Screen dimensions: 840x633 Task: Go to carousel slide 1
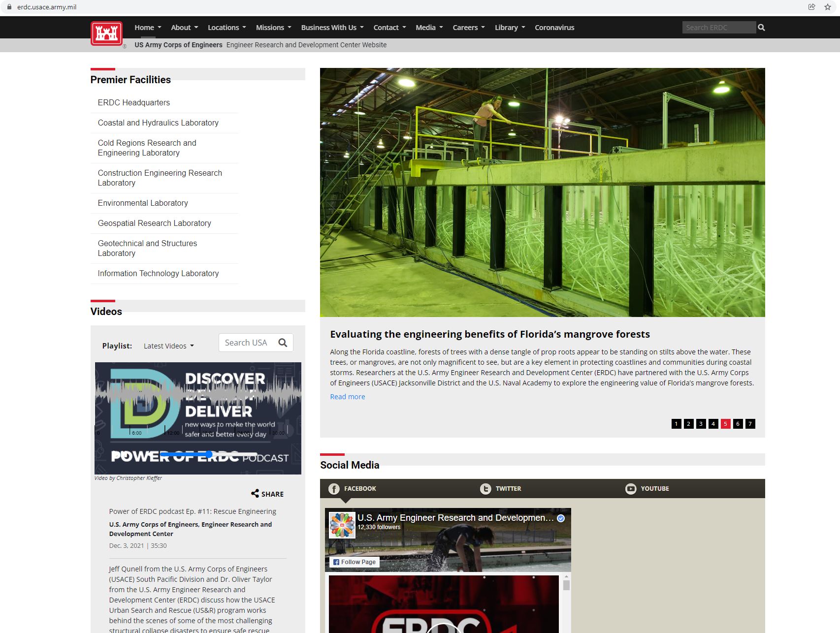(677, 424)
